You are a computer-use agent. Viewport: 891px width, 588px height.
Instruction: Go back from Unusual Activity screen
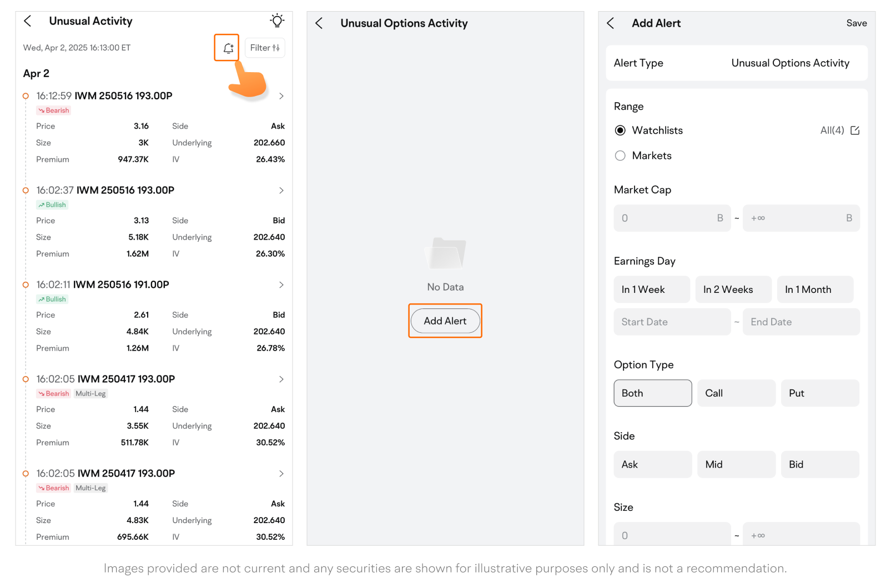(x=28, y=21)
